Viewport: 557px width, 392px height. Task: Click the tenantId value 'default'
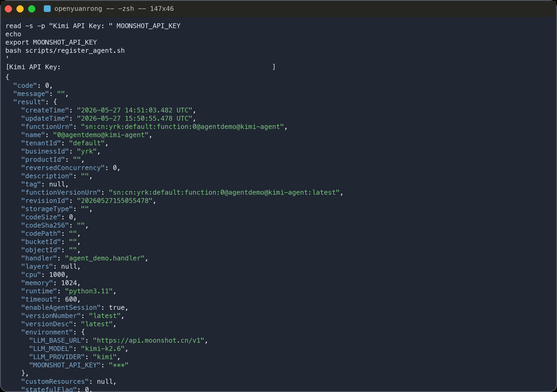point(87,143)
